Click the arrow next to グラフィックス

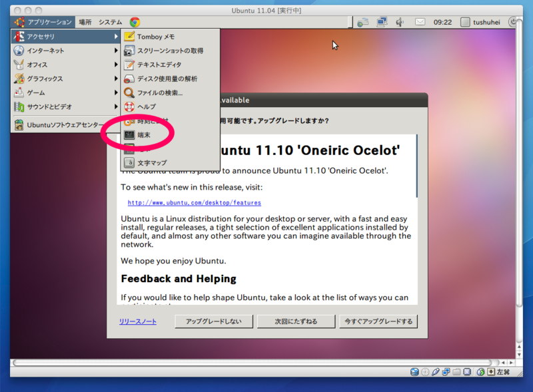(x=116, y=79)
